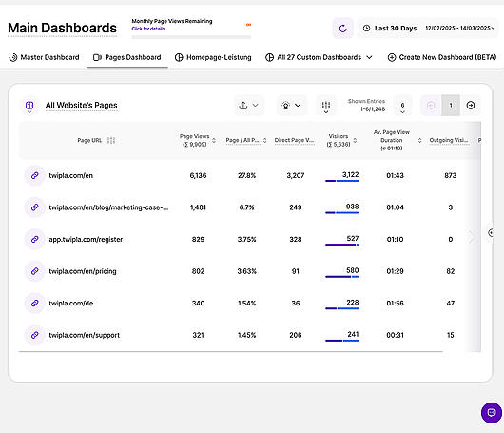Click the 27.8% page share cell
Viewport: 504px width, 433px height.
(246, 175)
